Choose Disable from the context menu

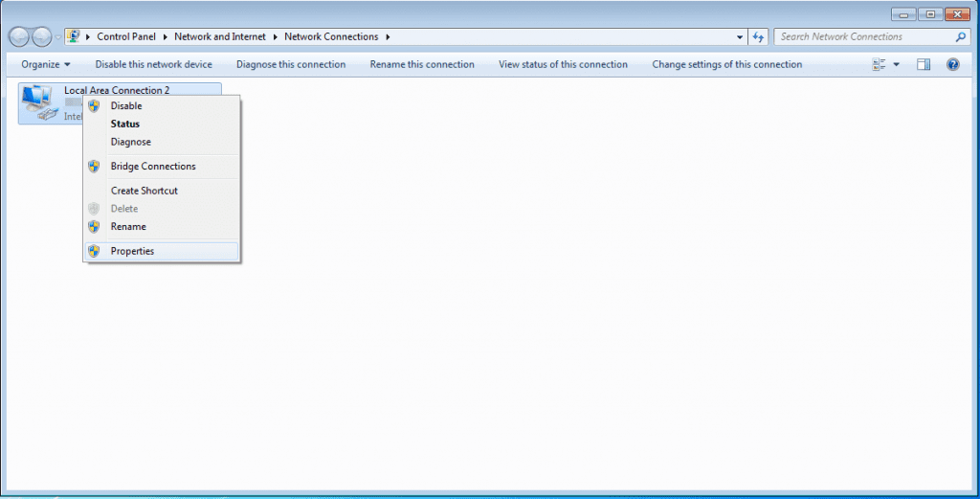pyautogui.click(x=162, y=105)
